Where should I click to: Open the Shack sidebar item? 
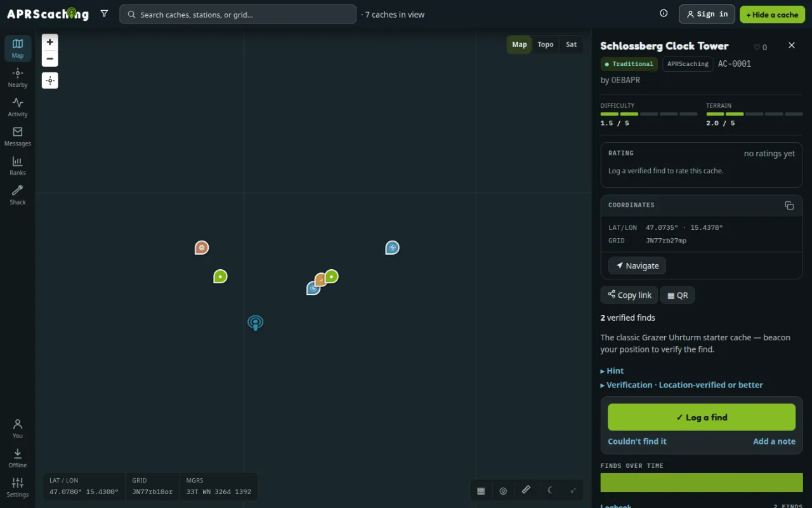pos(18,194)
